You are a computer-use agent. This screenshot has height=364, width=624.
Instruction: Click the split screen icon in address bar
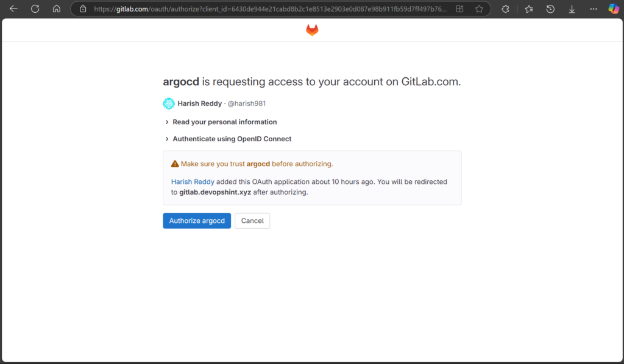pyautogui.click(x=459, y=9)
